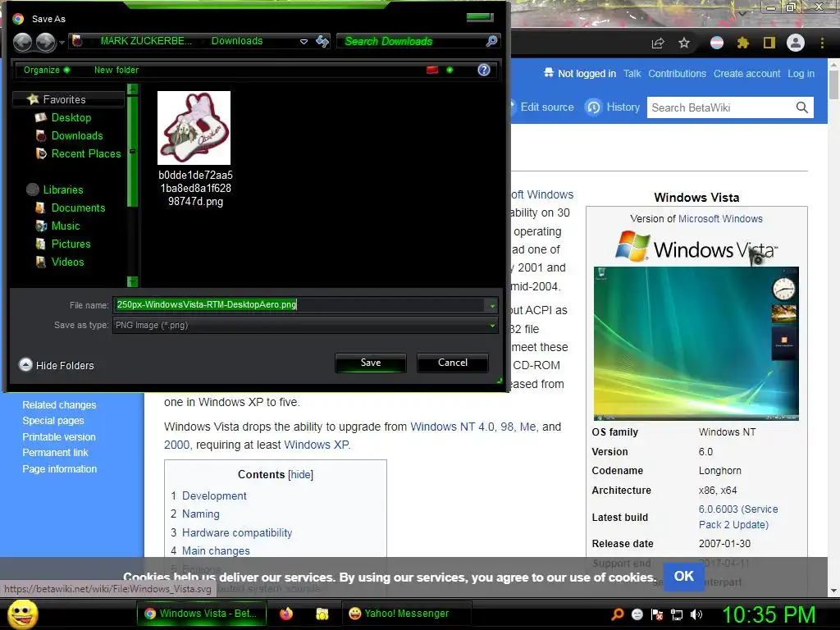Bookmark this page with the star

[x=684, y=43]
